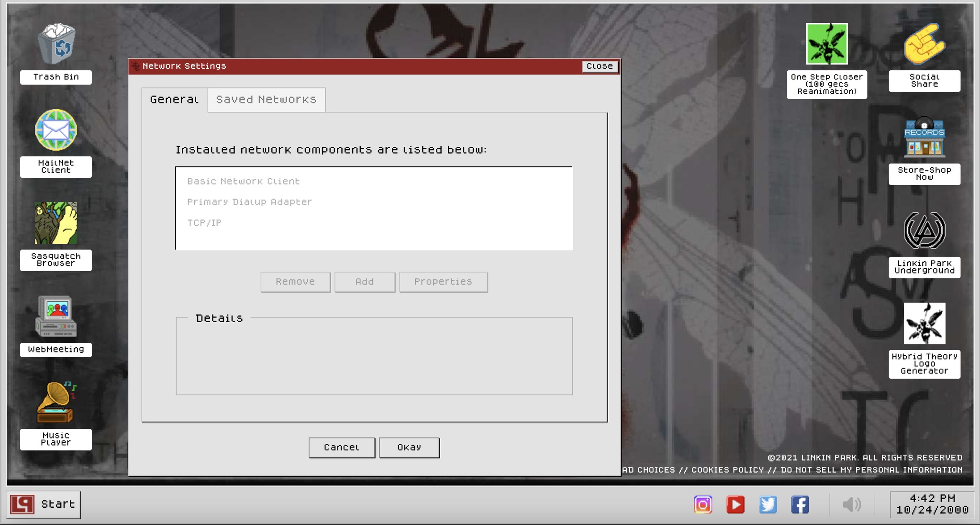Switch to the Saved Networks tab
The width and height of the screenshot is (980, 525).
(x=267, y=100)
